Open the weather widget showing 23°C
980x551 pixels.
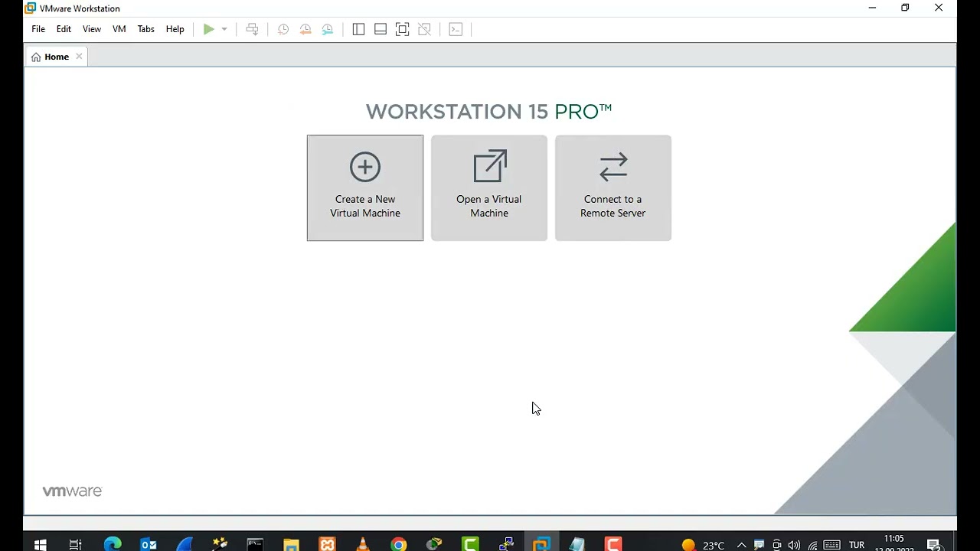pyautogui.click(x=703, y=545)
